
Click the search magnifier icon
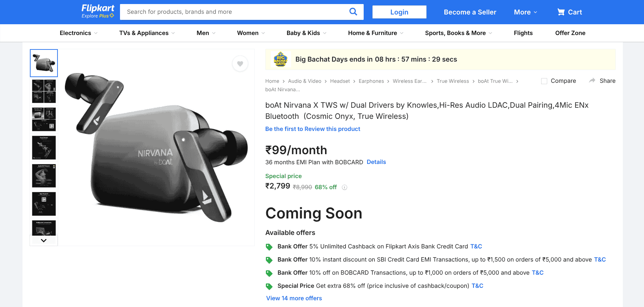pyautogui.click(x=353, y=12)
